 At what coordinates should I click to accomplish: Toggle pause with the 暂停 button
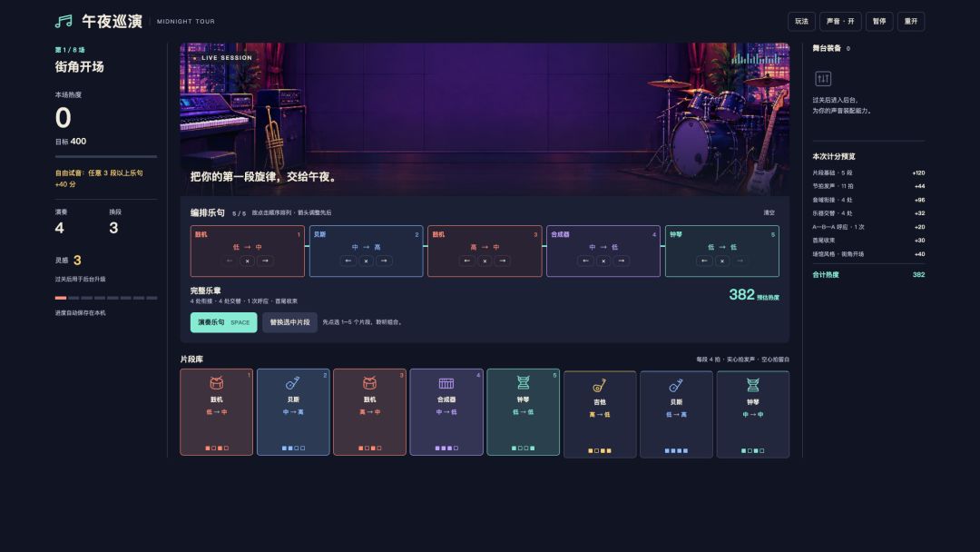[879, 21]
